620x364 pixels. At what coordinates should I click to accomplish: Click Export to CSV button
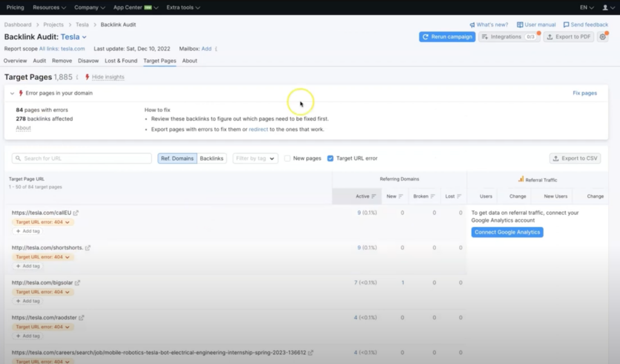click(x=575, y=158)
